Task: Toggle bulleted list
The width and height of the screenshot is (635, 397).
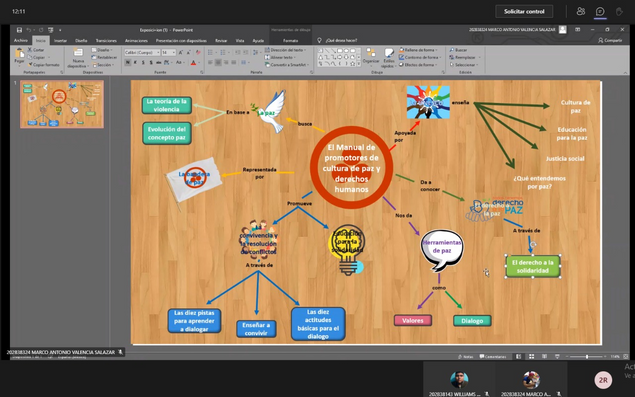Action: 210,53
